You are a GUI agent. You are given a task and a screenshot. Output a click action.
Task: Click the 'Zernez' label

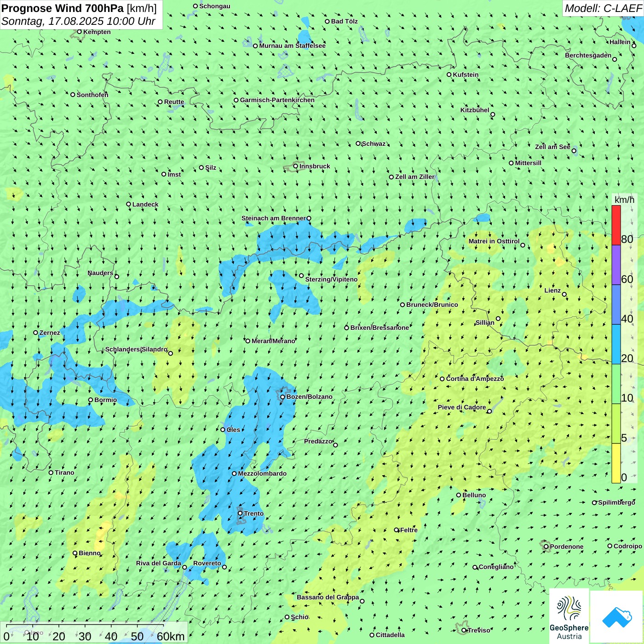click(50, 333)
